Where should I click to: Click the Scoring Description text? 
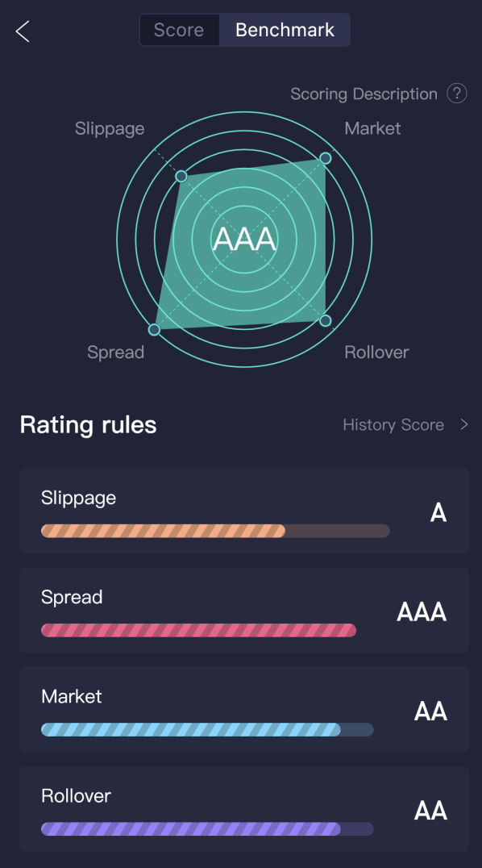click(x=364, y=94)
